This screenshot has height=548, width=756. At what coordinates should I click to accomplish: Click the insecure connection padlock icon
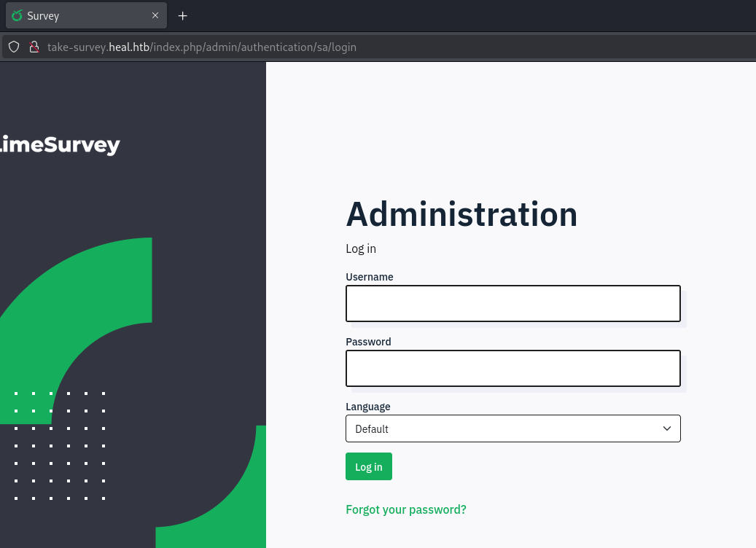tap(34, 47)
